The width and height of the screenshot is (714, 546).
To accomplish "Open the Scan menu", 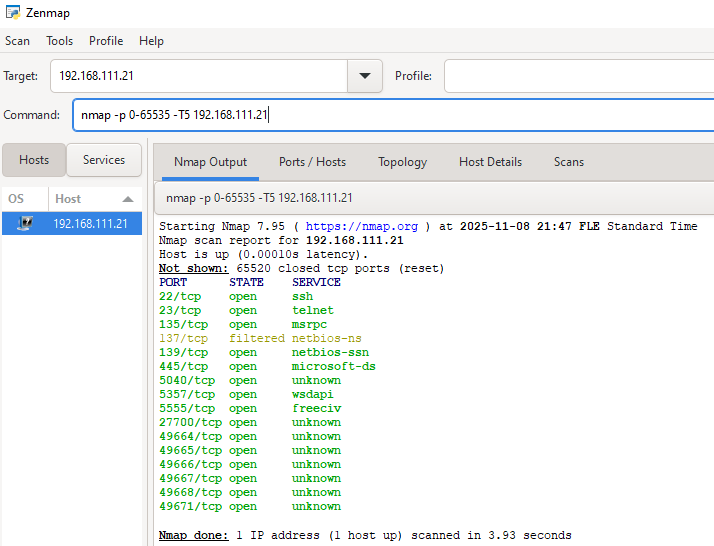I will [x=18, y=41].
